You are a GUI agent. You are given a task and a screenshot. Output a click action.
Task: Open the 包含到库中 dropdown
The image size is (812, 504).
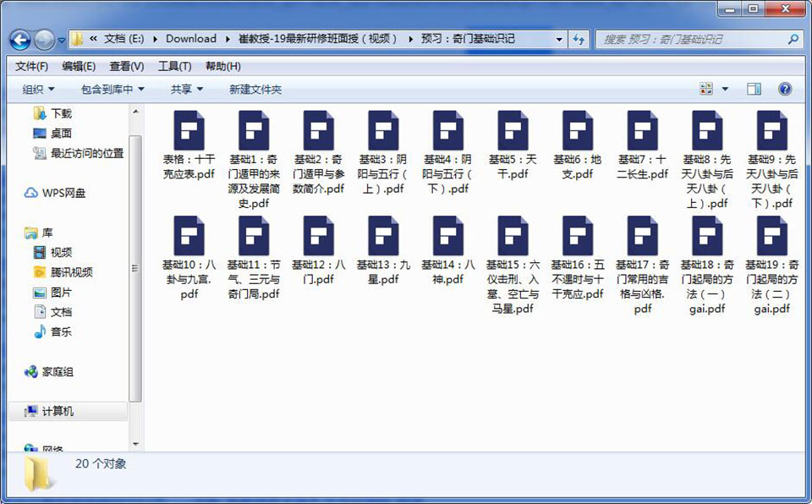tap(112, 89)
